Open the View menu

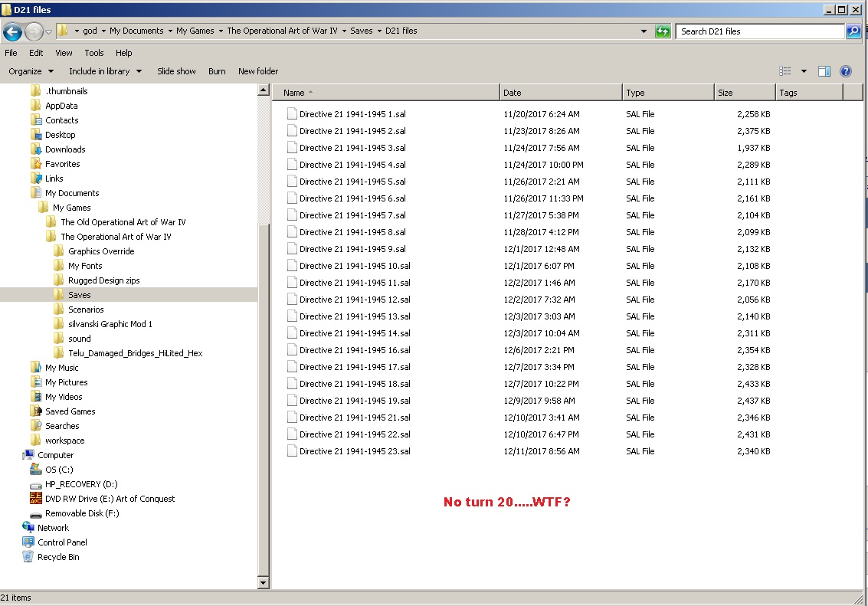pos(64,53)
